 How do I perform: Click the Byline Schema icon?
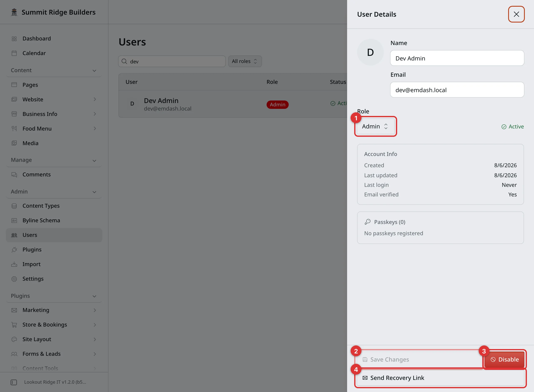14,220
